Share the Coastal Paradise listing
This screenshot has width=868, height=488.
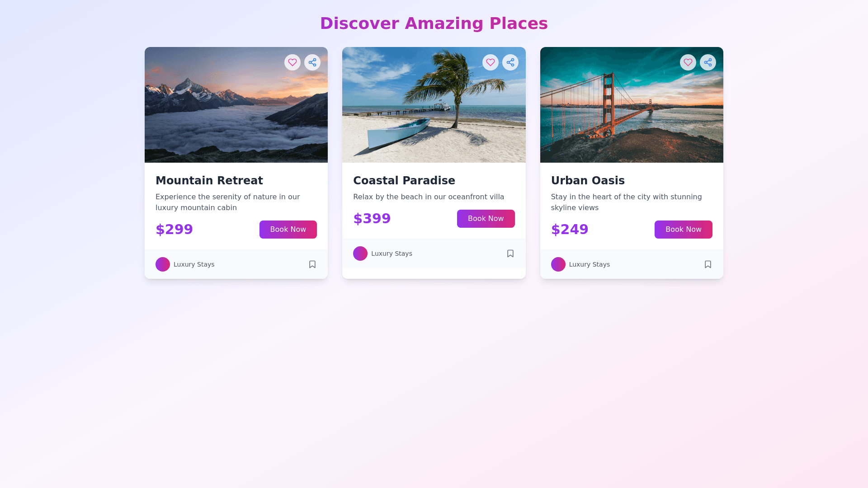coord(510,62)
